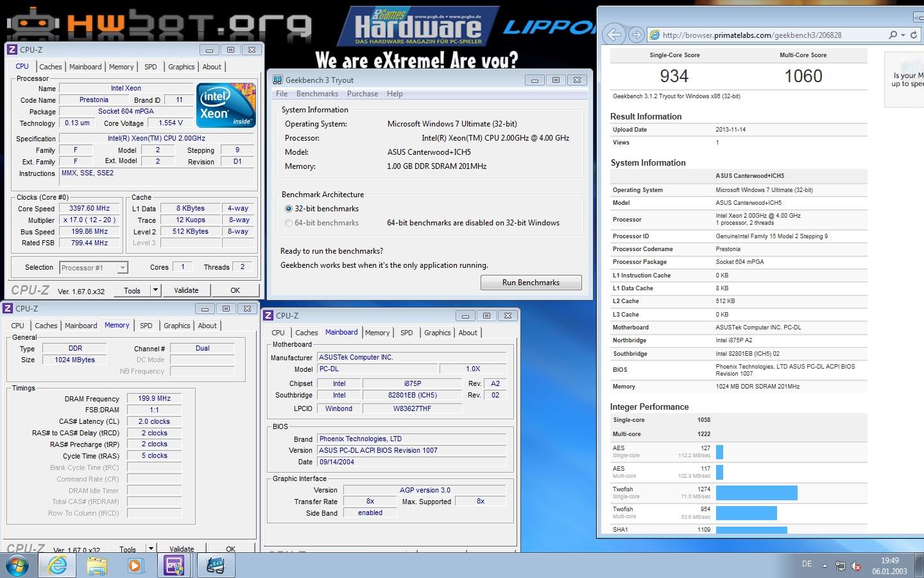
Task: Open address bar autocomplete dropdown arrow
Action: pyautogui.click(x=903, y=35)
